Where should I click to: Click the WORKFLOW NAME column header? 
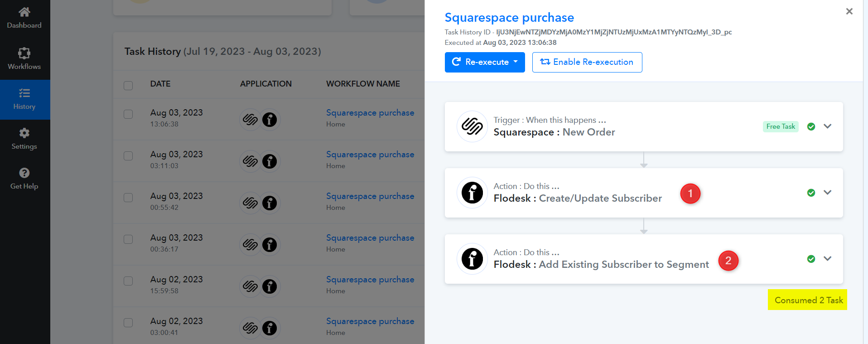[363, 84]
